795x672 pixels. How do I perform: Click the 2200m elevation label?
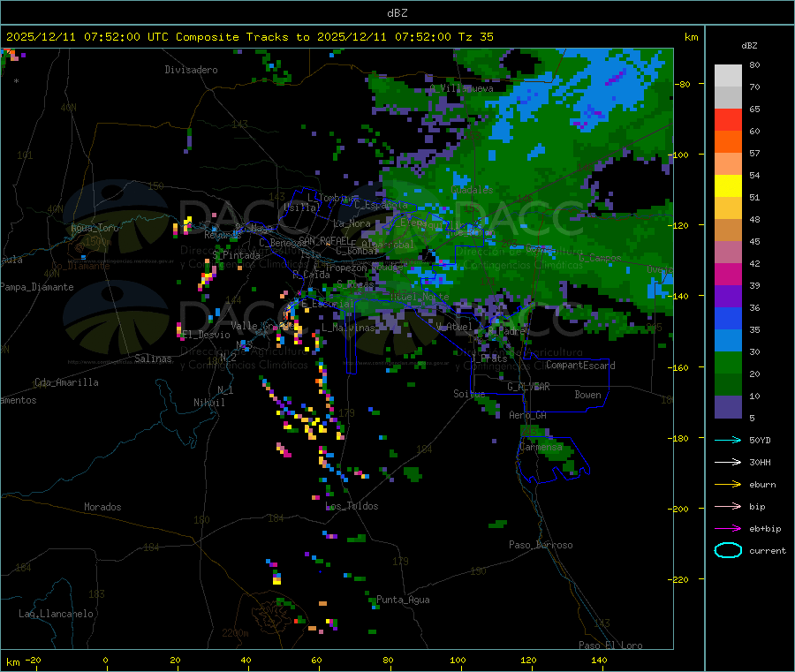(x=235, y=633)
